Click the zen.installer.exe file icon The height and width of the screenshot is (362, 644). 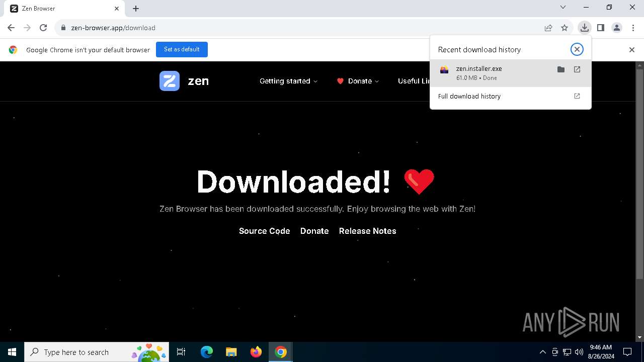pyautogui.click(x=444, y=70)
